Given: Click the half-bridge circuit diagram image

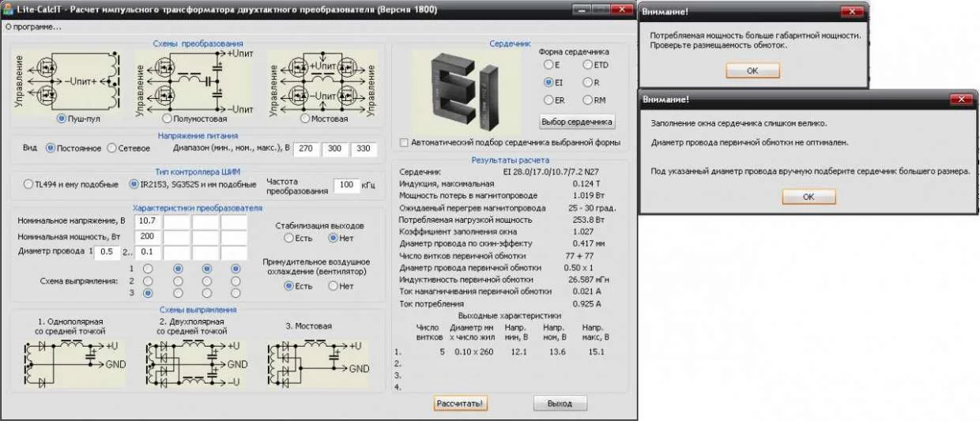Looking at the screenshot, I should tap(194, 81).
